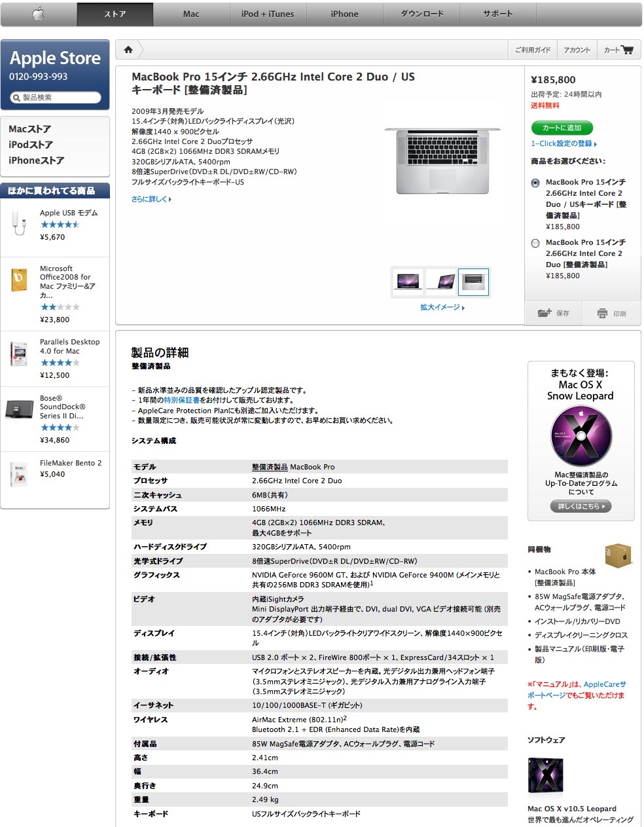644x827 pixels.
Task: Click the Mac OS X Leopard box image
Action: click(x=545, y=776)
